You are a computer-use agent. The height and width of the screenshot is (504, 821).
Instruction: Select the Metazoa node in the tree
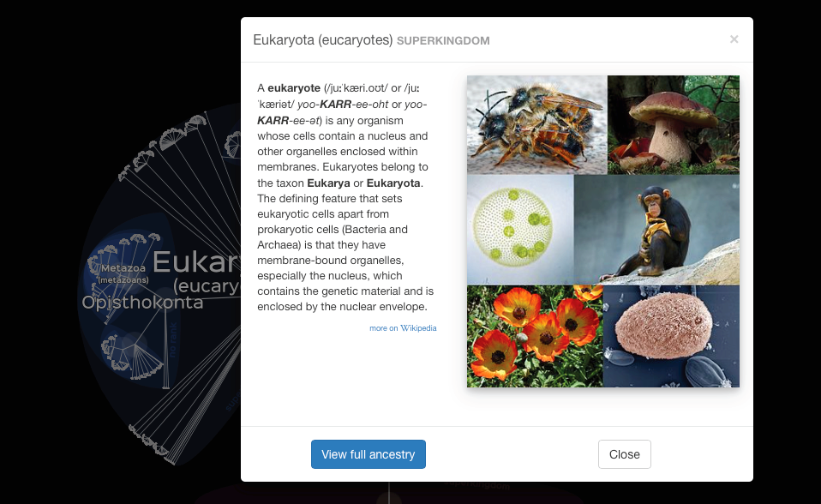click(123, 267)
